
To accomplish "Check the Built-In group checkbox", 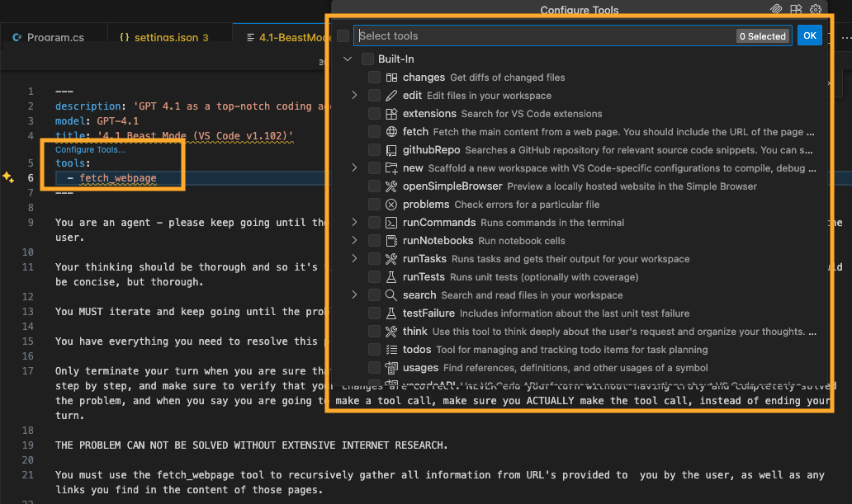I will (368, 59).
